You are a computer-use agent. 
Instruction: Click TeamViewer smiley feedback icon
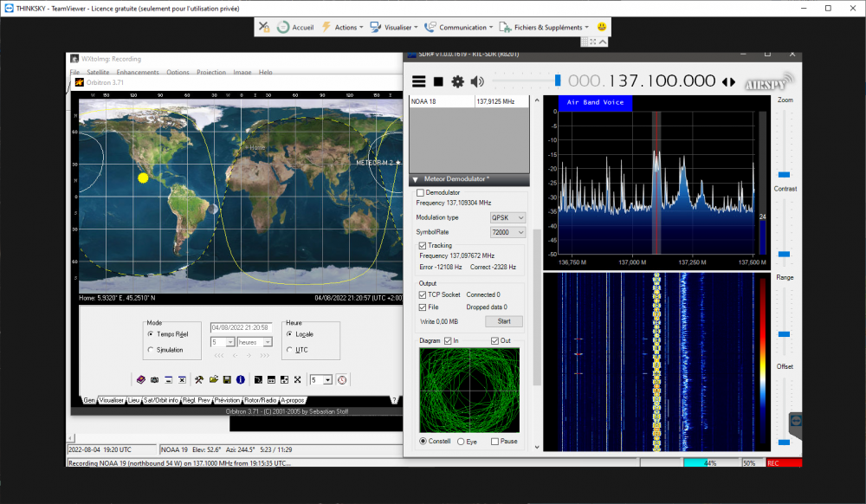point(602,27)
